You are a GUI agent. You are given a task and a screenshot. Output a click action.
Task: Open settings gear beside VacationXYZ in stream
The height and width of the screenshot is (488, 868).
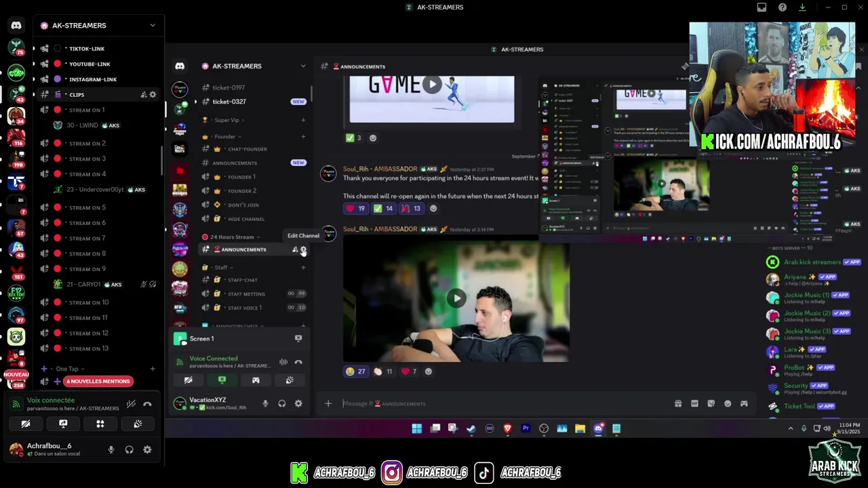coord(298,403)
